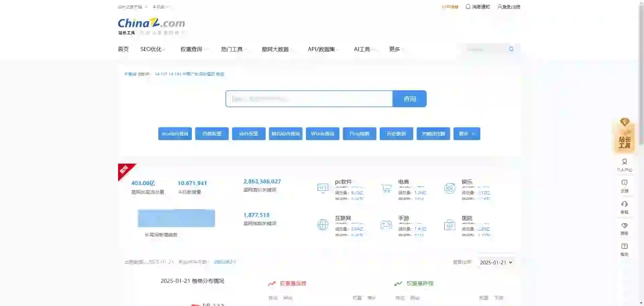Go to 首页 in navigation

pos(123,49)
